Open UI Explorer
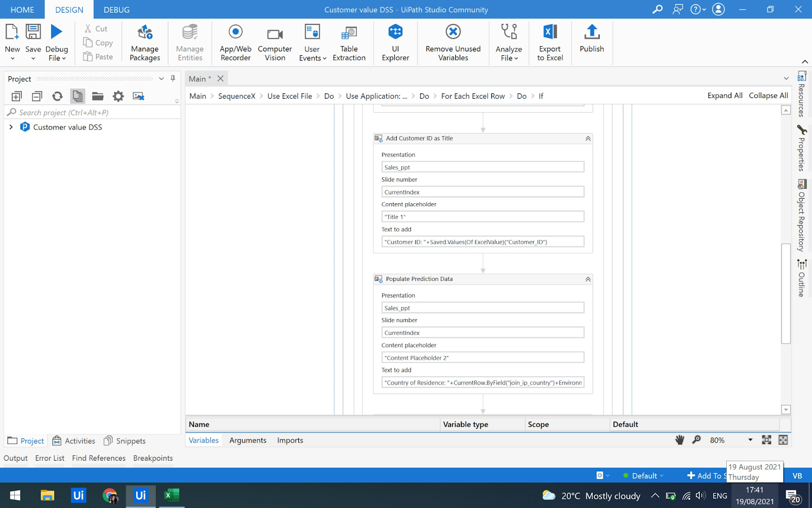 coord(395,43)
